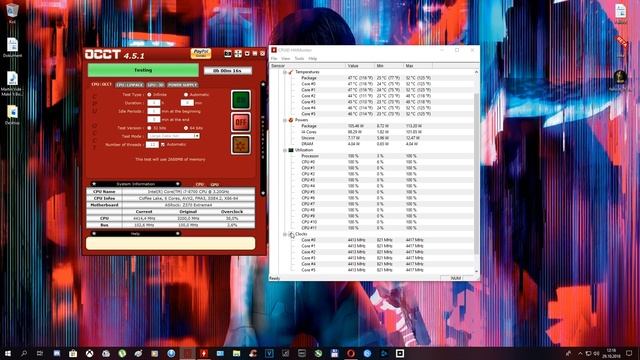Screen dimensions: 640x360
Task: Select the CPU #11 utilization row
Action: pyautogui.click(x=371, y=228)
